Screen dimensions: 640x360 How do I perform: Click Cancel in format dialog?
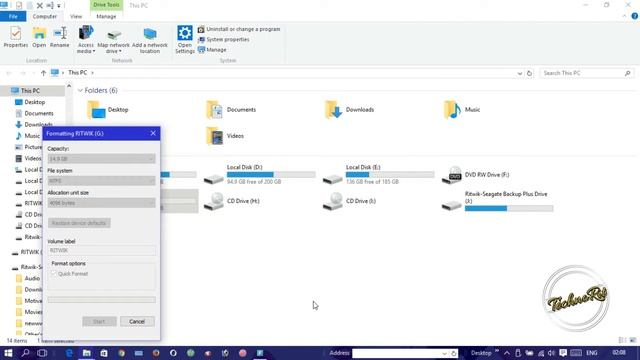click(137, 322)
